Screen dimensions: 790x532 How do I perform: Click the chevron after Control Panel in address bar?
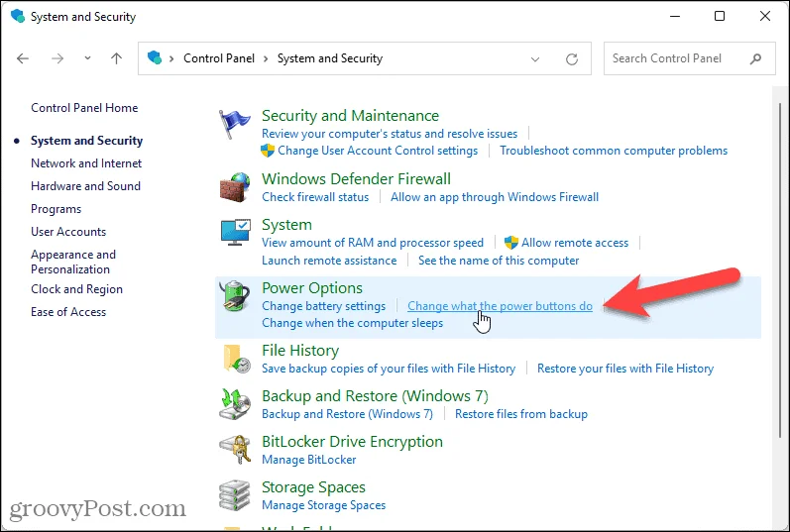pos(266,58)
